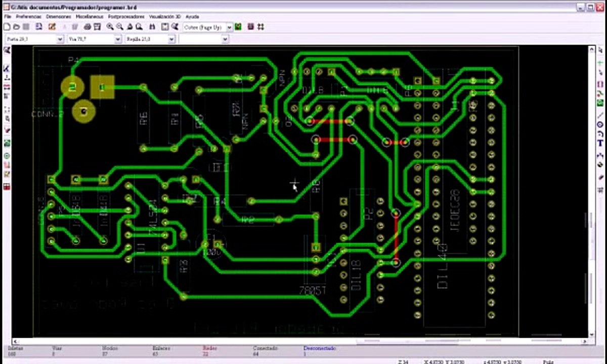Click the Read netlist icon
The width and height of the screenshot is (607, 364).
tap(164, 26)
